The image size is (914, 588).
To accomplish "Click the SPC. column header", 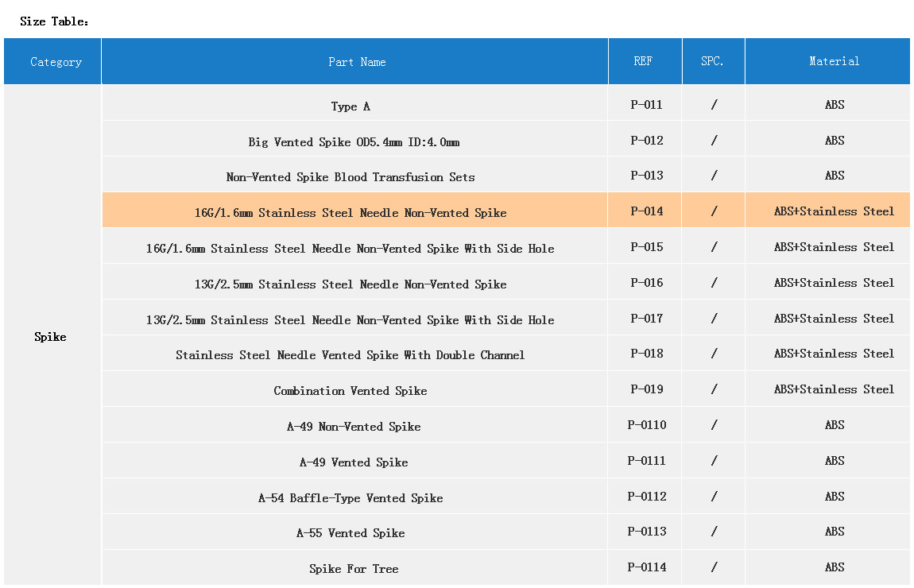I will [712, 61].
